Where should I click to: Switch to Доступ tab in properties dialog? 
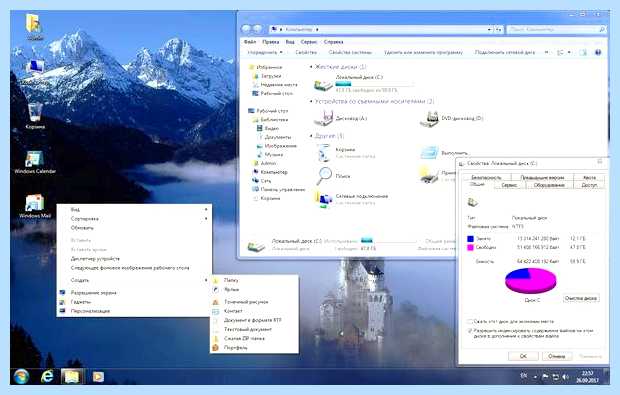(x=589, y=185)
